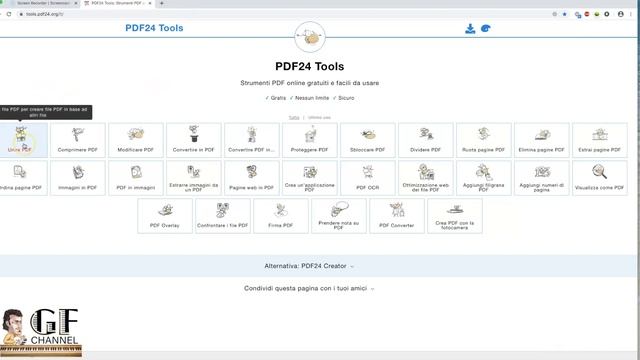This screenshot has width=640, height=360.
Task: Select the Tutte filter link
Action: tap(294, 118)
